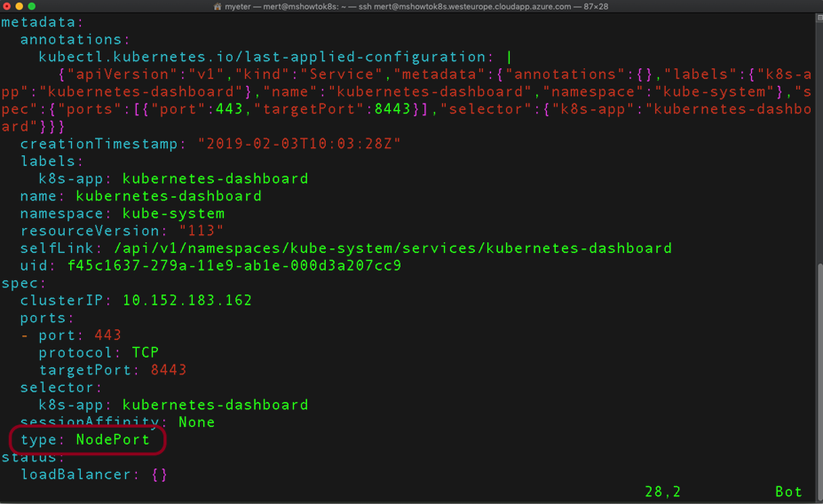Click the port value 443

tap(107, 335)
